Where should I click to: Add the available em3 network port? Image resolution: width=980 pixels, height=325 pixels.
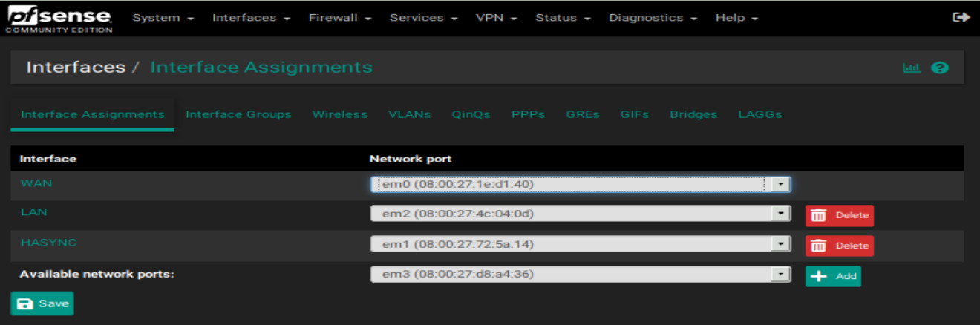[x=833, y=276]
